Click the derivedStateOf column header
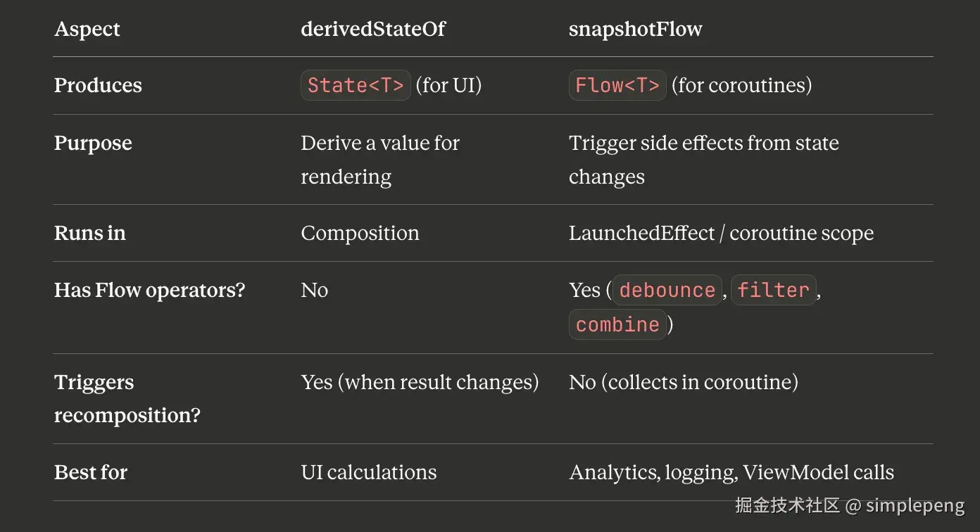 point(373,29)
